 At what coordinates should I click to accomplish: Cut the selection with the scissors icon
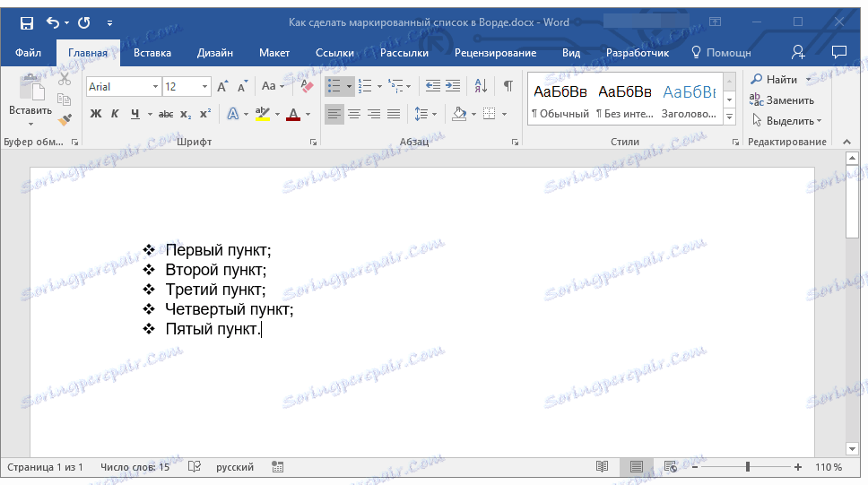coord(65,79)
